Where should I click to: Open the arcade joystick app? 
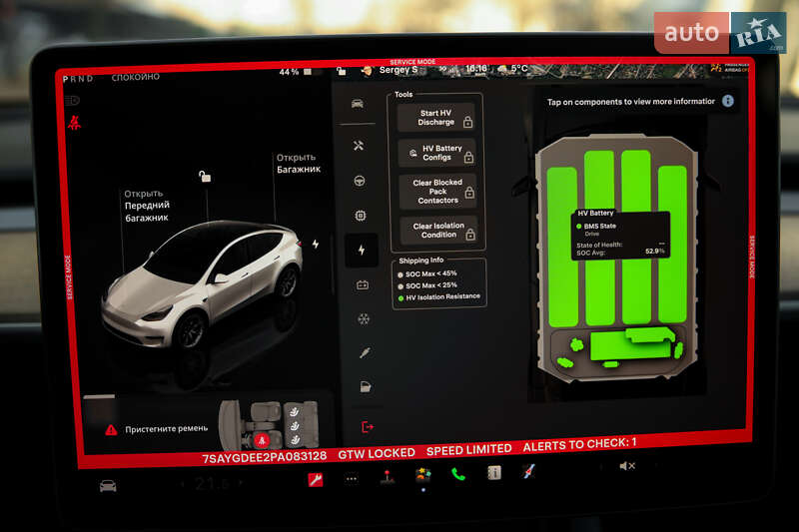pyautogui.click(x=387, y=477)
